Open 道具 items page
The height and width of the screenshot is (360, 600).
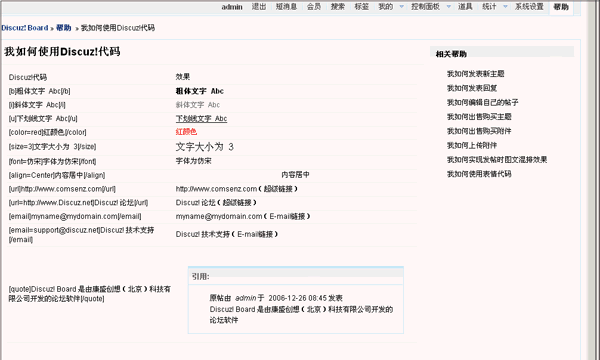[x=465, y=7]
